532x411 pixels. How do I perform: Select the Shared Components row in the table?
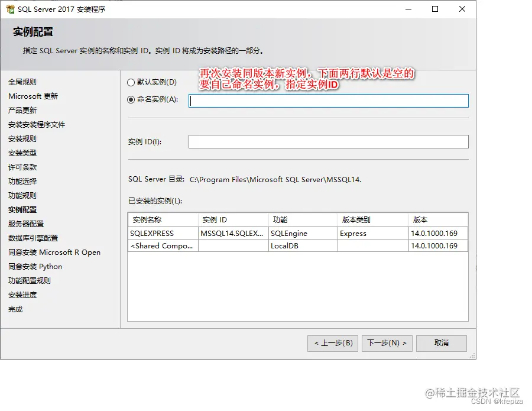tap(163, 245)
